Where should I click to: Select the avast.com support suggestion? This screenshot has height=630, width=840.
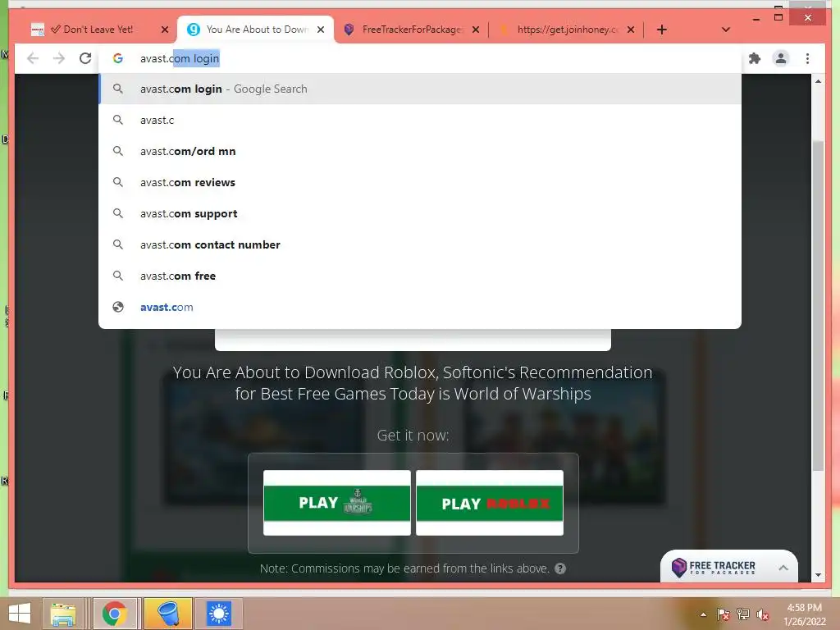point(420,213)
